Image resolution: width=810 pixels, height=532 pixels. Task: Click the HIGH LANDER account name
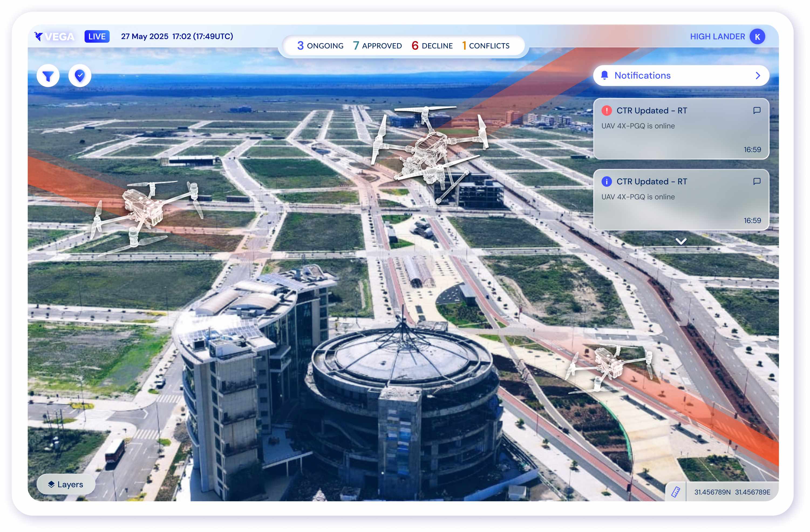[x=717, y=37]
